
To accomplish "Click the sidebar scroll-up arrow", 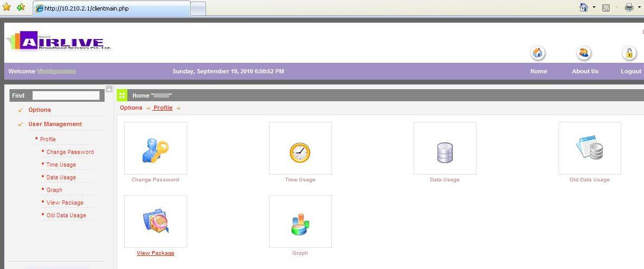I will [109, 89].
